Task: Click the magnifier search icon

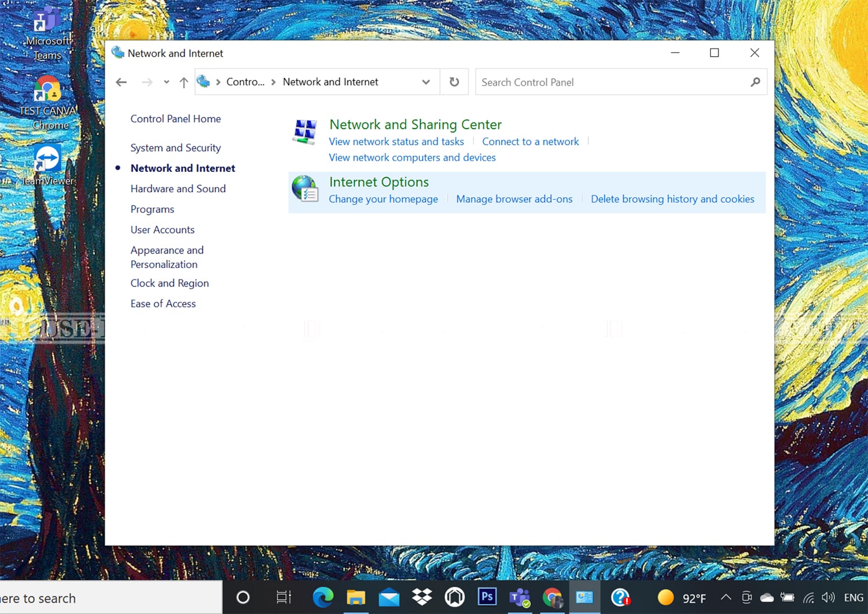Action: pos(755,82)
